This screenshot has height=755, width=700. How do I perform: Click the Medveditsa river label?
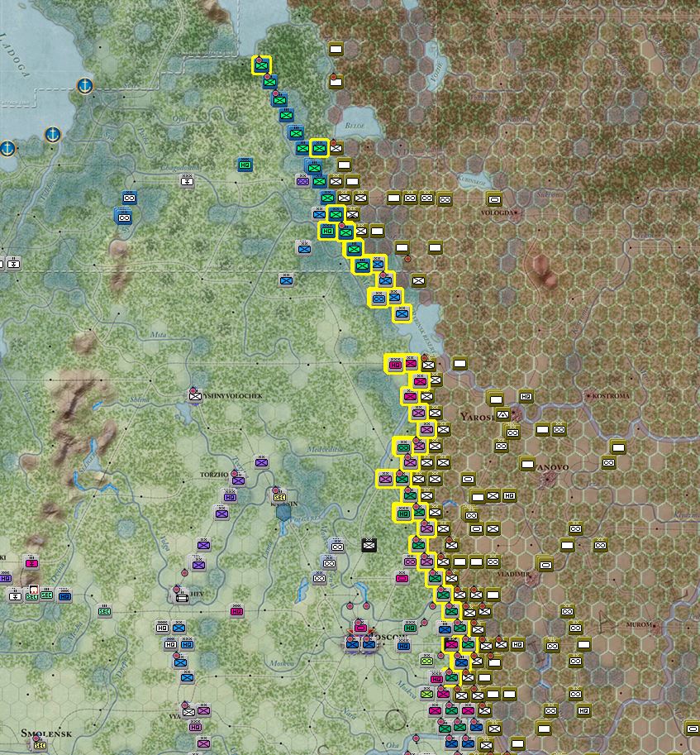(326, 449)
